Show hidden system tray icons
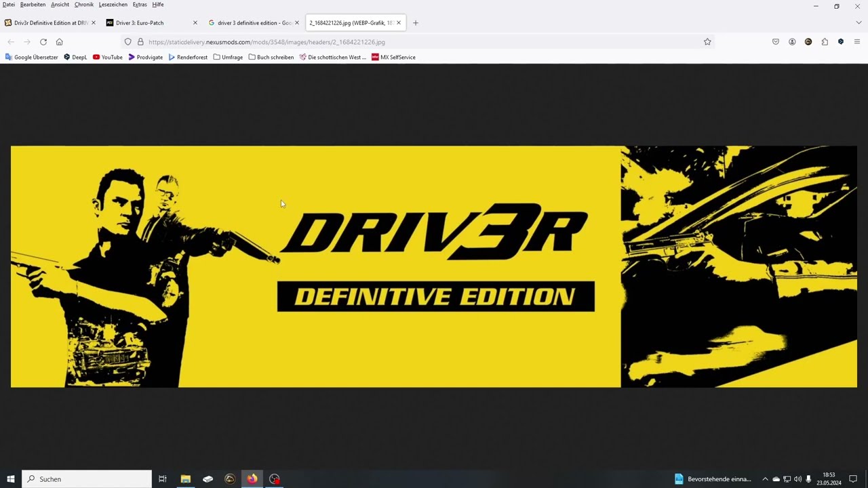 pos(765,479)
